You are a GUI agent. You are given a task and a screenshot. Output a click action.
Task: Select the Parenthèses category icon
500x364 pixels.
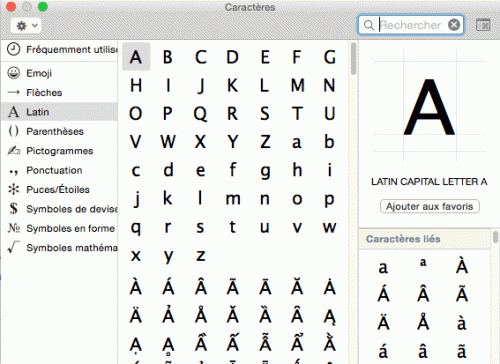coord(14,131)
